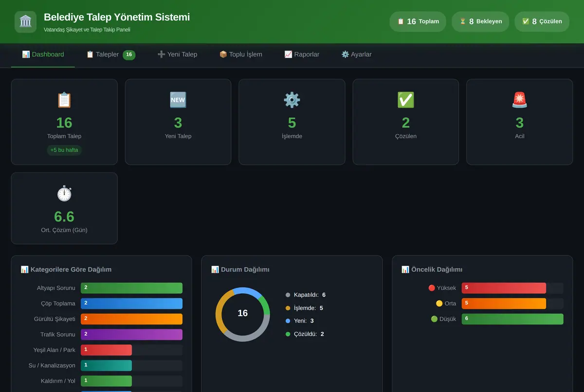
Task: Click the green Çözüldü legend dot
Action: pyautogui.click(x=288, y=334)
